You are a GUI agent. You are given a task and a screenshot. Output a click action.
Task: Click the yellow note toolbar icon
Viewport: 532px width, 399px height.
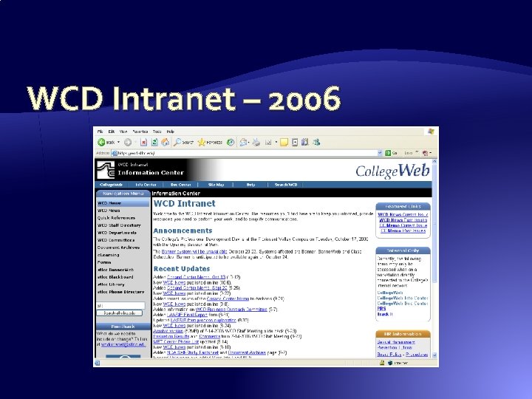pyautogui.click(x=284, y=143)
